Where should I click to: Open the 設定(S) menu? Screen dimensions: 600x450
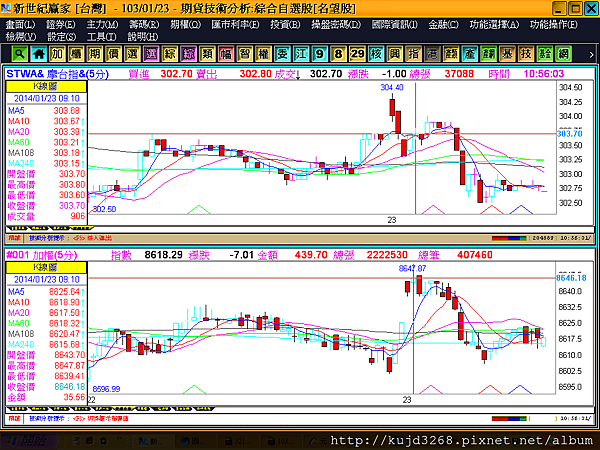(x=61, y=37)
